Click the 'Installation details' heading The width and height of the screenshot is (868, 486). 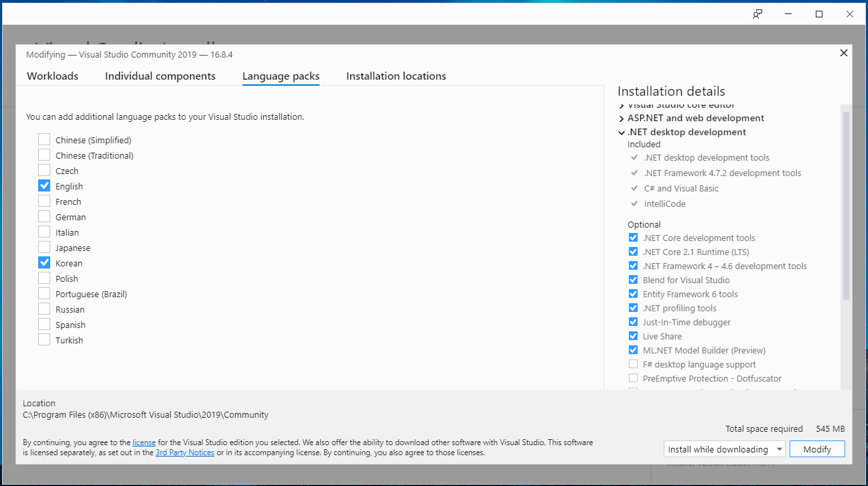671,91
